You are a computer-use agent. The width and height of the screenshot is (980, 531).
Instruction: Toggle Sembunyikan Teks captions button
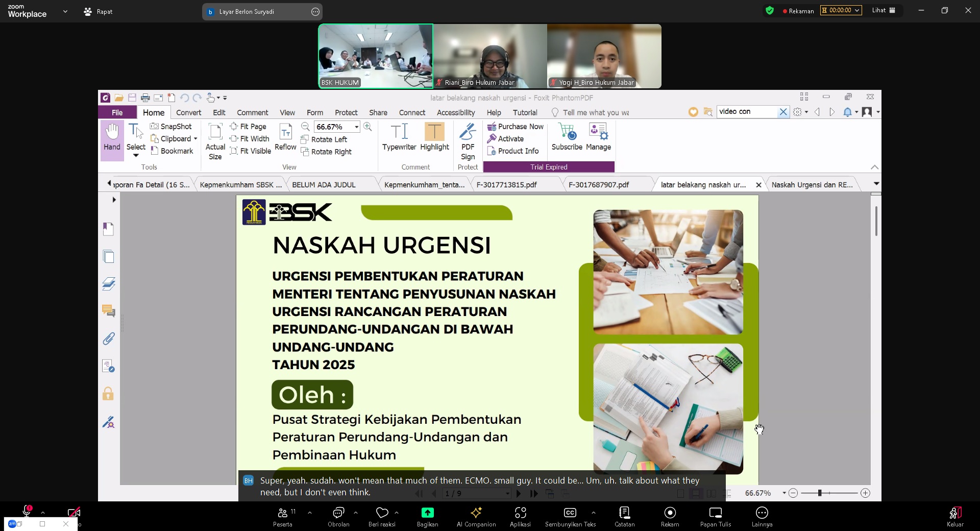click(x=570, y=513)
